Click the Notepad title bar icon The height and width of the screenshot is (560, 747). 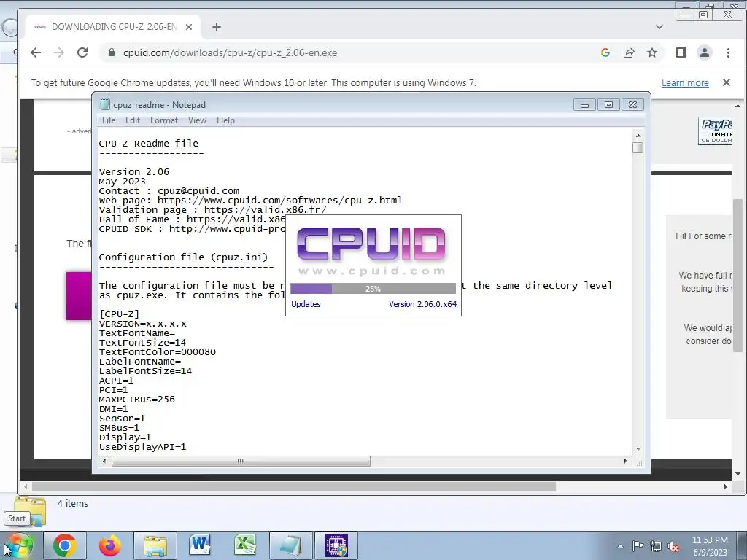[105, 105]
